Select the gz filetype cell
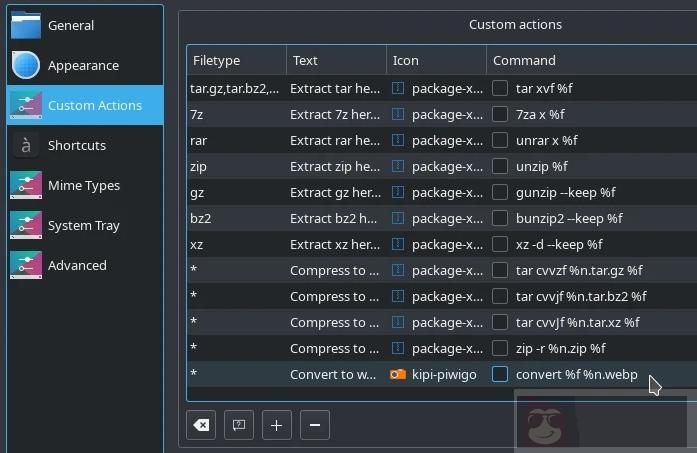The height and width of the screenshot is (453, 697). point(237,192)
